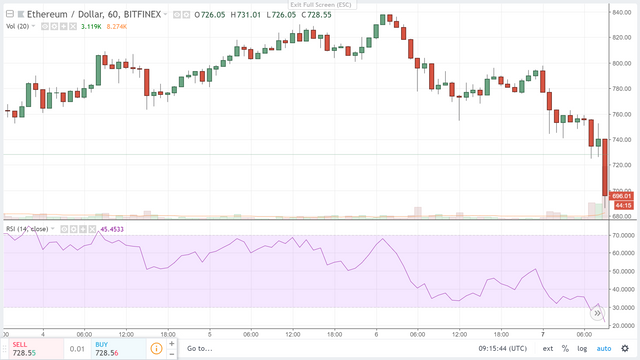Toggle log scale mode
640x360 pixels.
582,349
